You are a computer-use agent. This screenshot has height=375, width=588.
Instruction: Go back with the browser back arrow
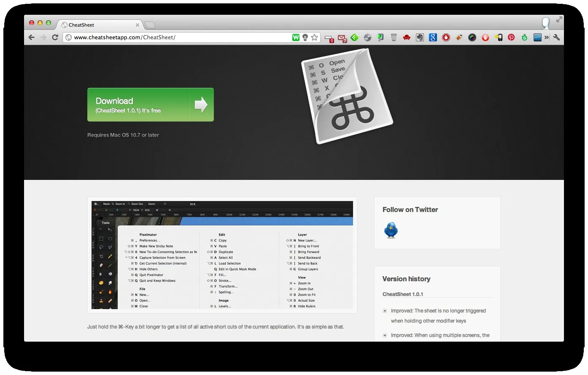pyautogui.click(x=32, y=37)
